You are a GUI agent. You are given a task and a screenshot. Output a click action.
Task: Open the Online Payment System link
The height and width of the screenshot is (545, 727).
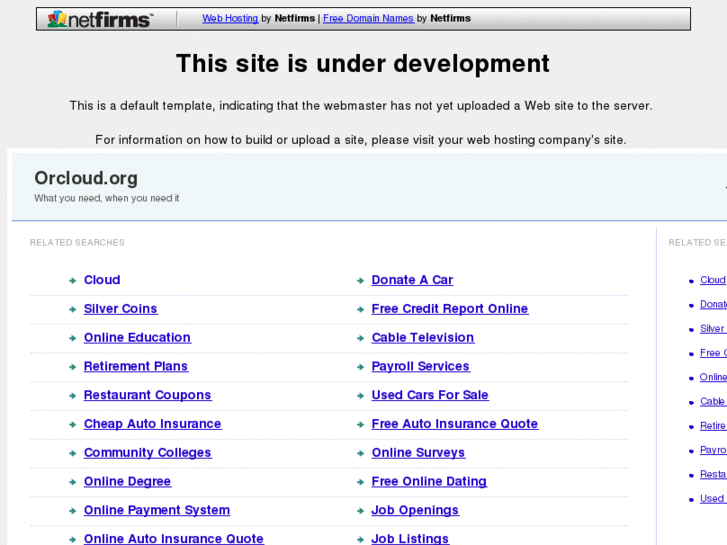point(157,510)
